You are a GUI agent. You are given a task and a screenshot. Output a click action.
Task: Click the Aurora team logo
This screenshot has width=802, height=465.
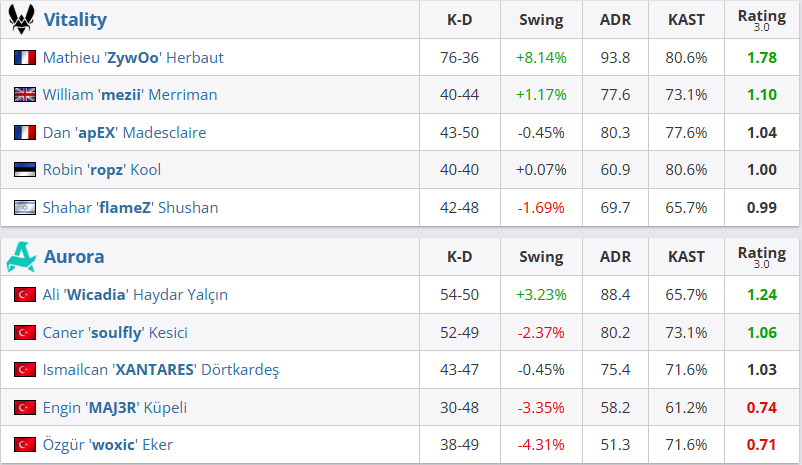[22, 257]
